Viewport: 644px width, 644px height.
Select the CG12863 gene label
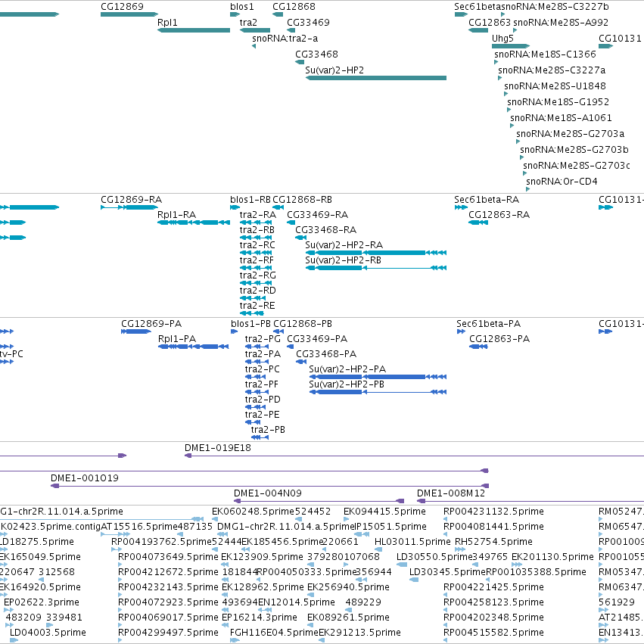point(490,23)
